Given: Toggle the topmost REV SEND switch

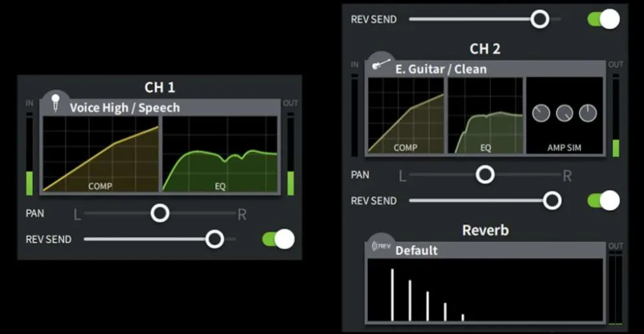Looking at the screenshot, I should (604, 19).
